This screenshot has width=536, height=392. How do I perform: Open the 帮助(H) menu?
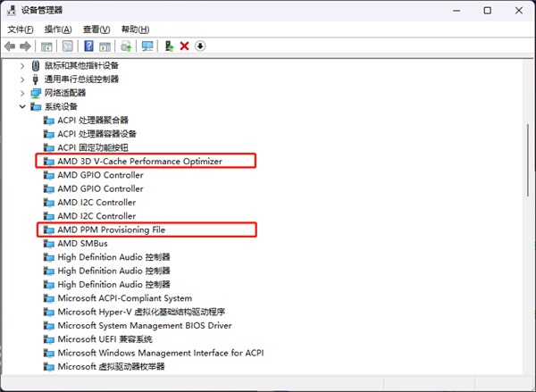point(136,29)
